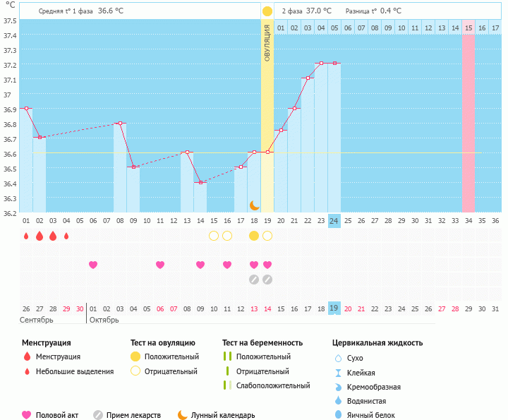Click the green bars beside pregnancy test "Положительный"
508x420 pixels.
[227, 357]
